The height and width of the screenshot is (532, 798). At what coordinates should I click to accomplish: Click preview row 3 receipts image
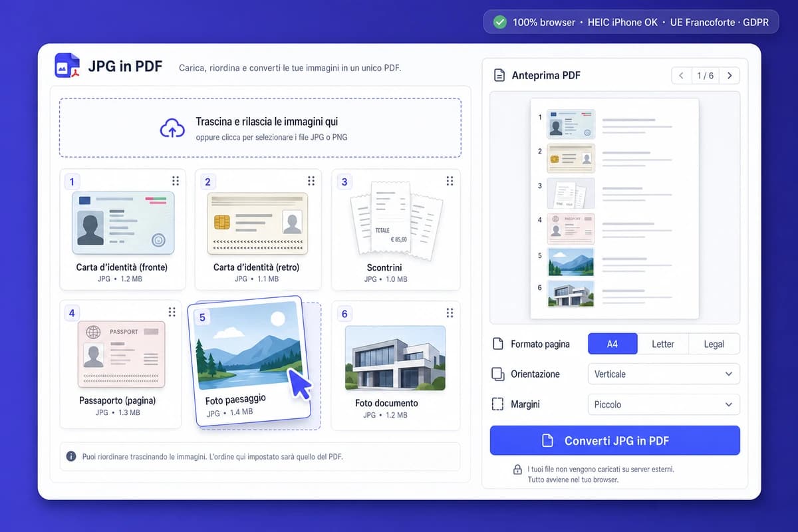pyautogui.click(x=571, y=193)
